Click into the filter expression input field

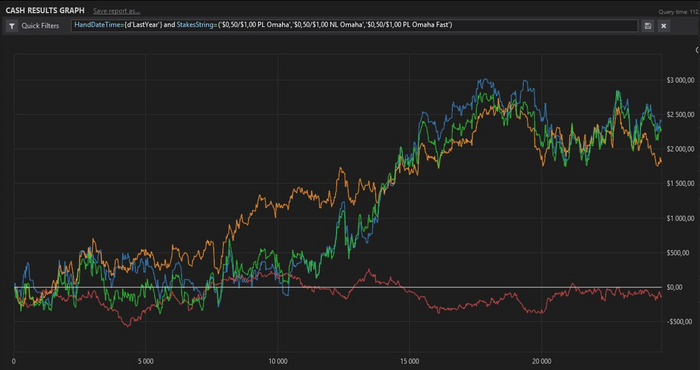tap(354, 25)
